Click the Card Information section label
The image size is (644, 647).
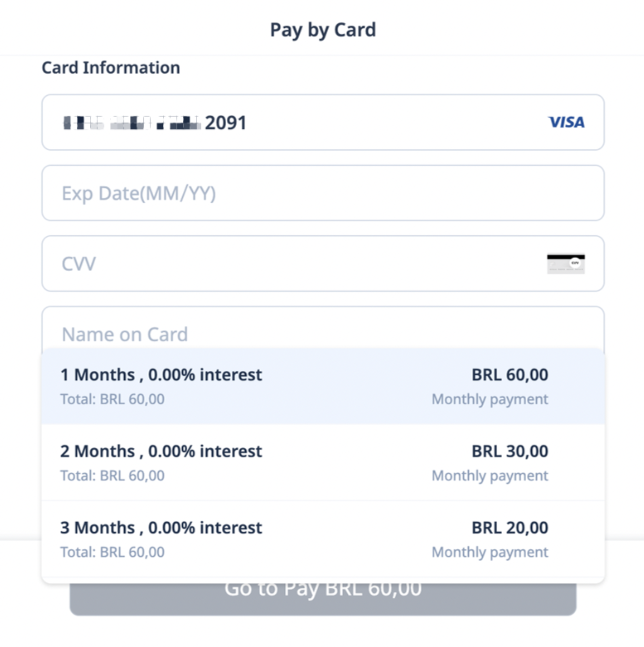pos(111,68)
